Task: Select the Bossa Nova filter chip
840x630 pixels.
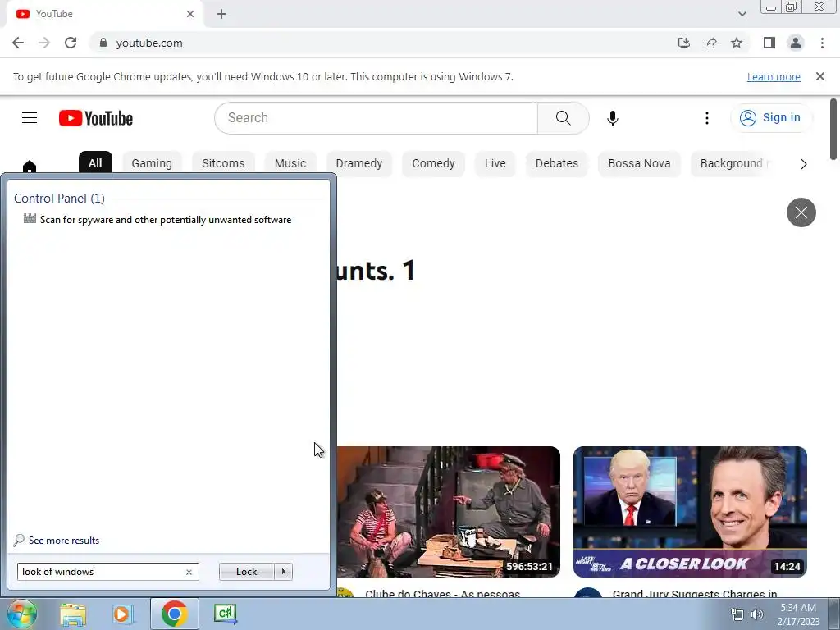Action: pos(639,163)
